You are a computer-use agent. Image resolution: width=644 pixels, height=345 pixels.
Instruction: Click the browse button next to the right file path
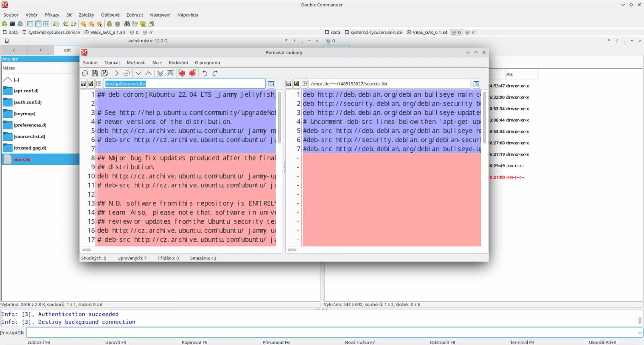[476, 84]
